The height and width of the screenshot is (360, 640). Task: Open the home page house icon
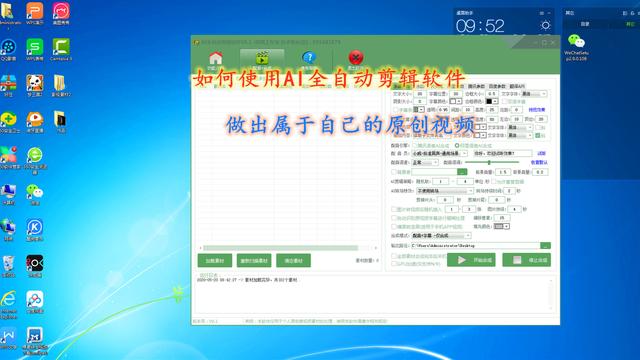(x=216, y=58)
